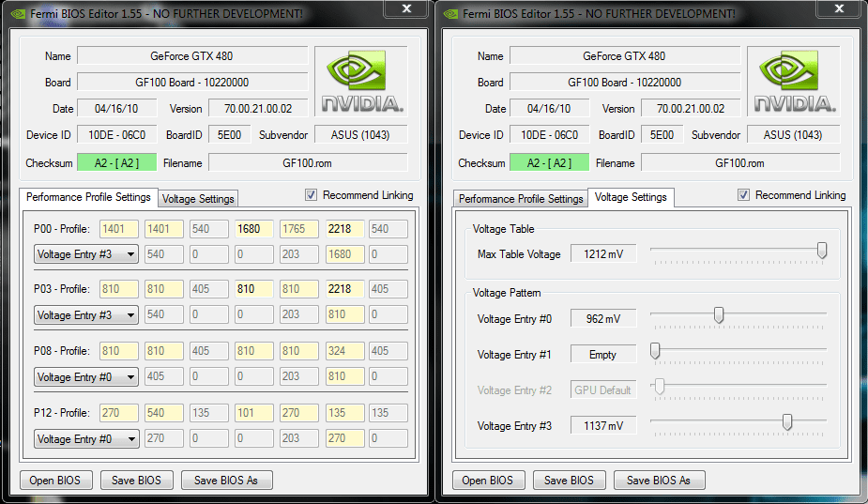The width and height of the screenshot is (868, 504).
Task: Close the right Fermi BIOS Editor window
Action: click(839, 8)
